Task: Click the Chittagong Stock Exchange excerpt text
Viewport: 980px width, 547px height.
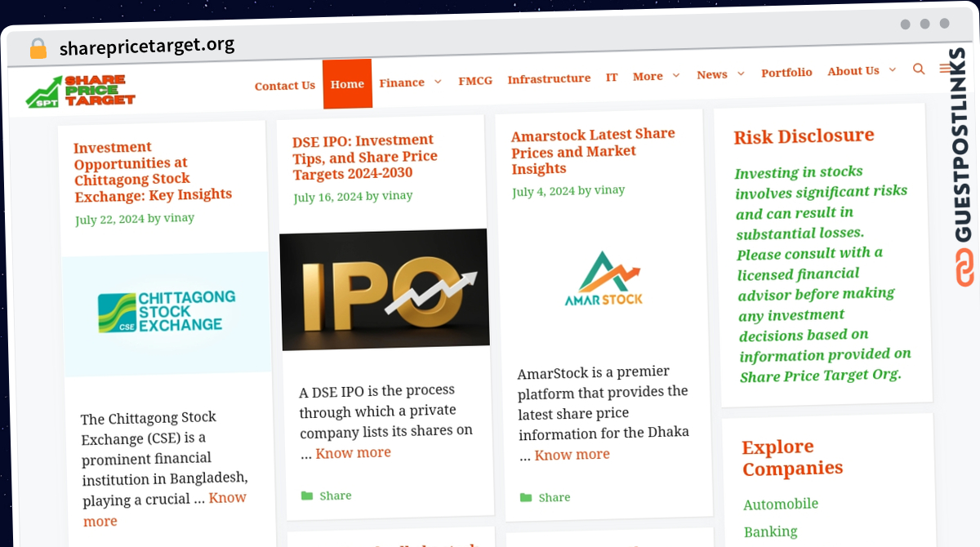Action: [x=163, y=467]
